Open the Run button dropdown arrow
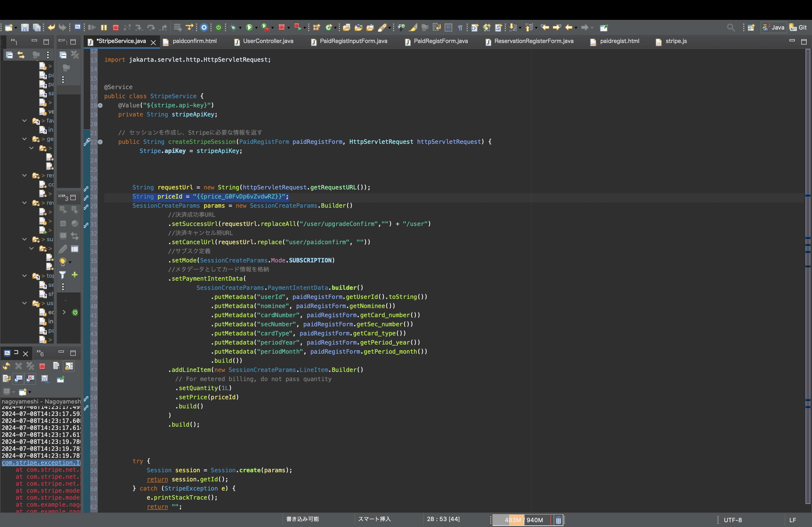This screenshot has width=812, height=527. click(256, 28)
